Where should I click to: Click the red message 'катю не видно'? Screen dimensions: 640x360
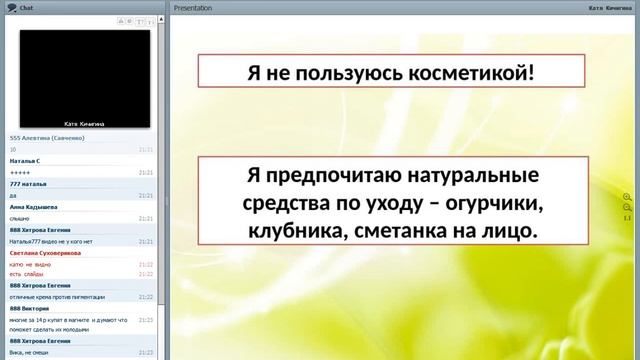click(x=30, y=264)
